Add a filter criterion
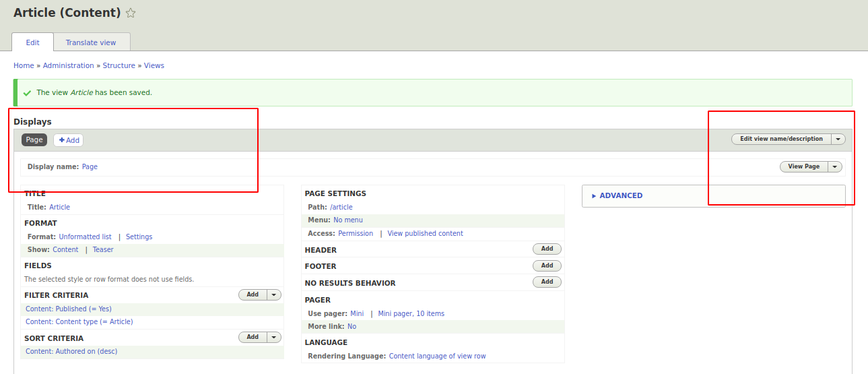Image resolution: width=868 pixels, height=374 pixels. [x=253, y=294]
